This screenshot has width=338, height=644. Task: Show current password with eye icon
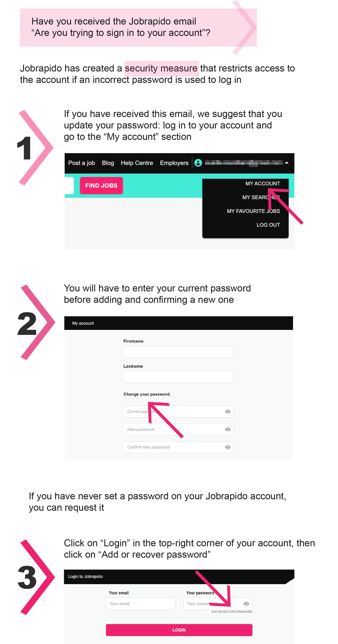pyautogui.click(x=227, y=412)
